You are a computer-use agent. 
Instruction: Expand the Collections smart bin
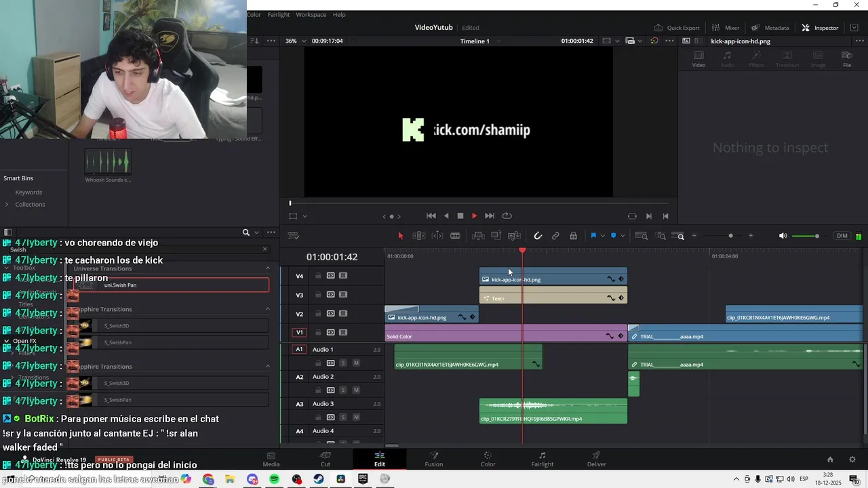tap(7, 205)
